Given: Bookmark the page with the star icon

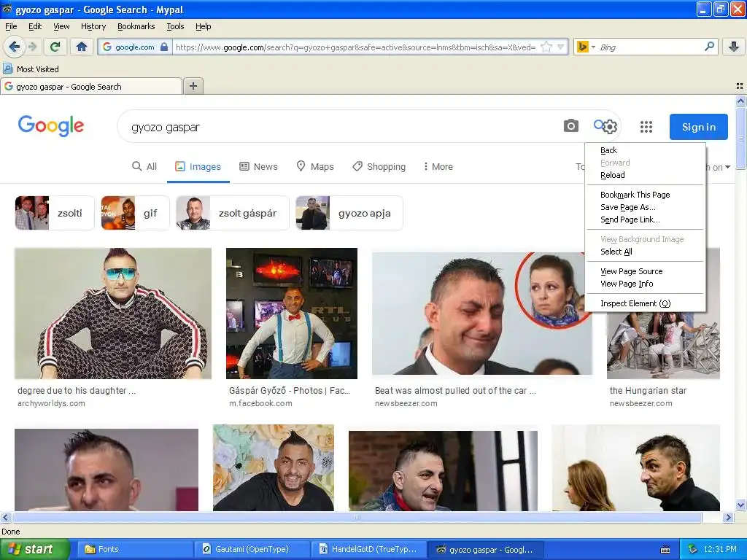Looking at the screenshot, I should tap(546, 47).
